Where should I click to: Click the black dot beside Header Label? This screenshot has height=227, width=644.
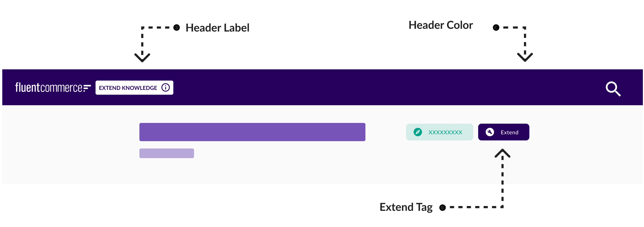177,28
